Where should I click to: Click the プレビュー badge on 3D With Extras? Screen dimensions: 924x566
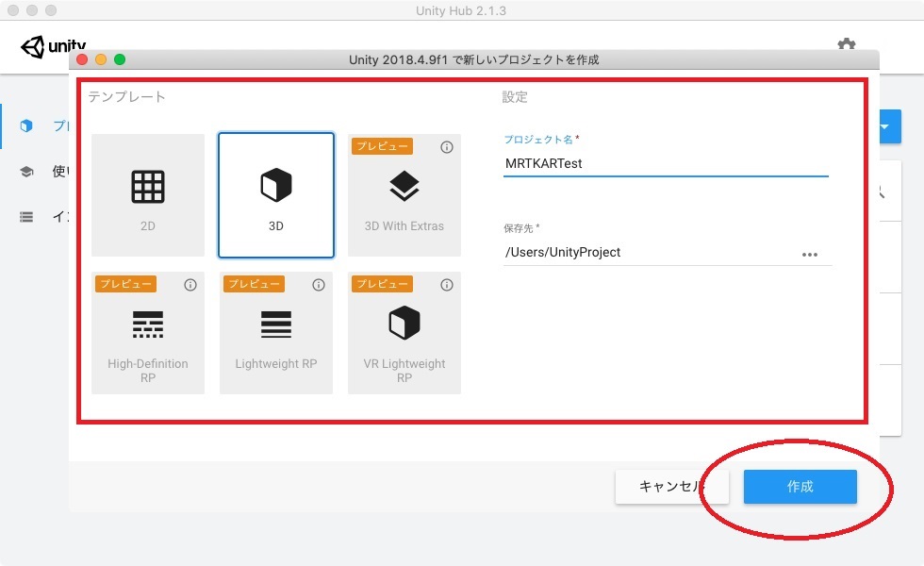pos(382,146)
